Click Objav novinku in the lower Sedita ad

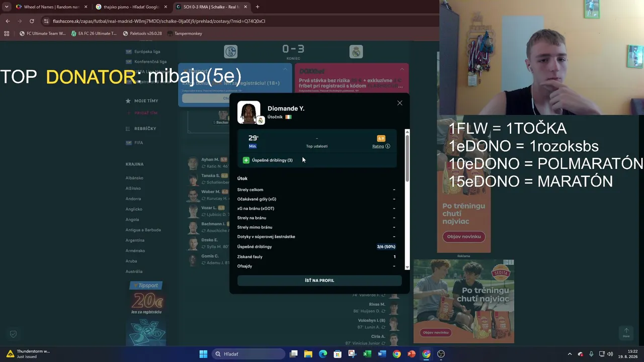(436, 332)
